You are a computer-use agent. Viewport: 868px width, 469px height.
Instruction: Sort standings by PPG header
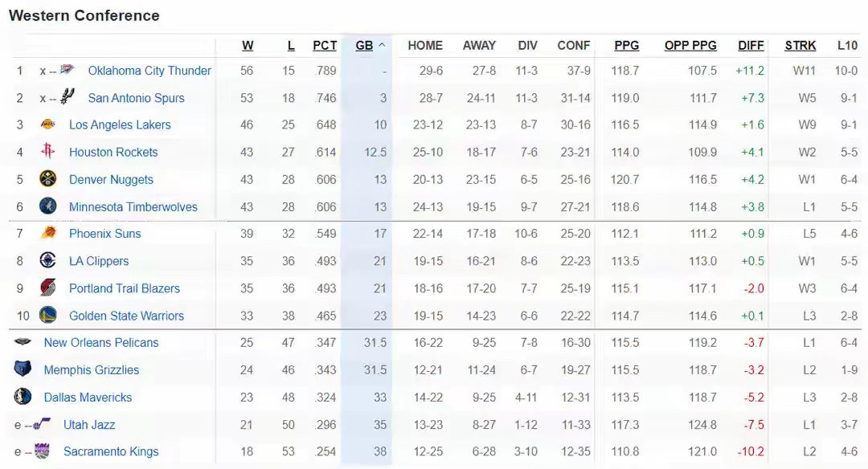tap(627, 46)
